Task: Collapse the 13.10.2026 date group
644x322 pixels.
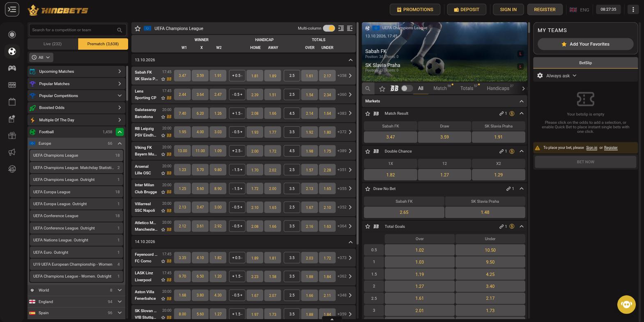Action: [350, 60]
